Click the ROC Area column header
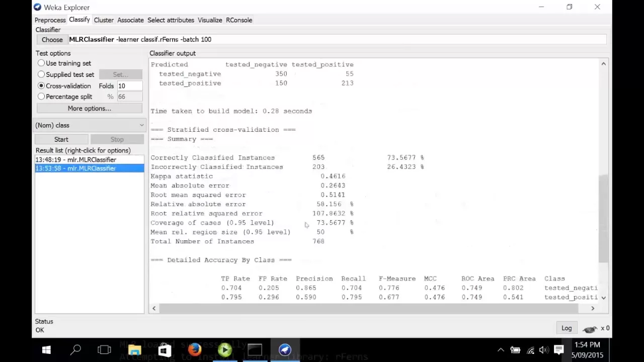 pyautogui.click(x=477, y=279)
